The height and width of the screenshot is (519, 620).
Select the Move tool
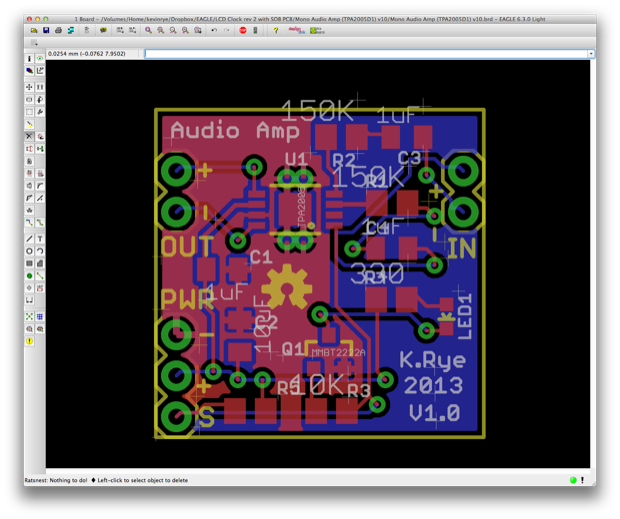click(x=29, y=87)
